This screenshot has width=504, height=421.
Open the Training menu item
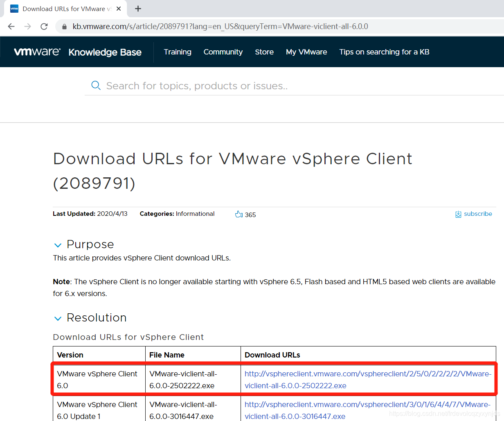click(178, 52)
